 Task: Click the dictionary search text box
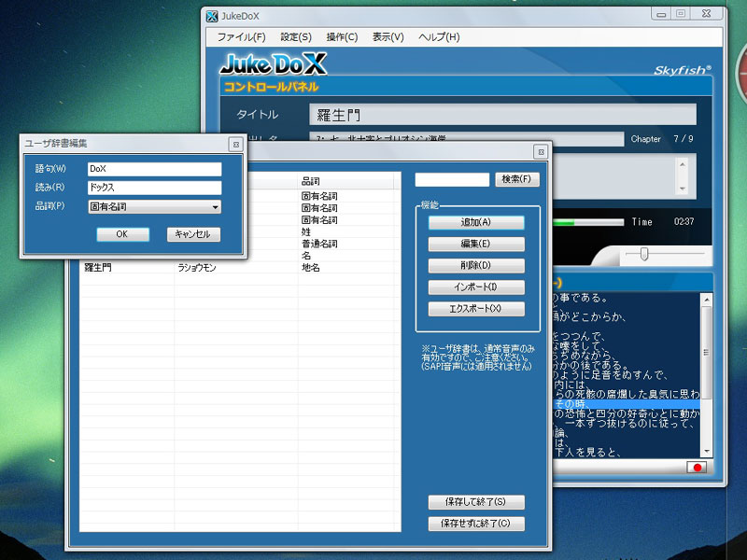coord(452,179)
